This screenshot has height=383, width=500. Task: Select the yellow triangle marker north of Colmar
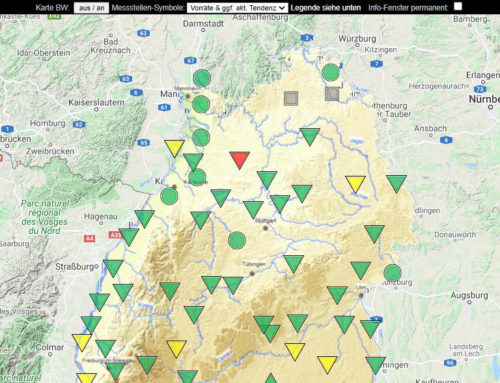82,342
